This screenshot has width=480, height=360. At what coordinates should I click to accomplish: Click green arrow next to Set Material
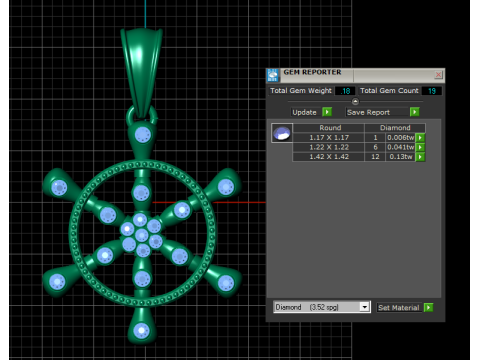click(428, 307)
